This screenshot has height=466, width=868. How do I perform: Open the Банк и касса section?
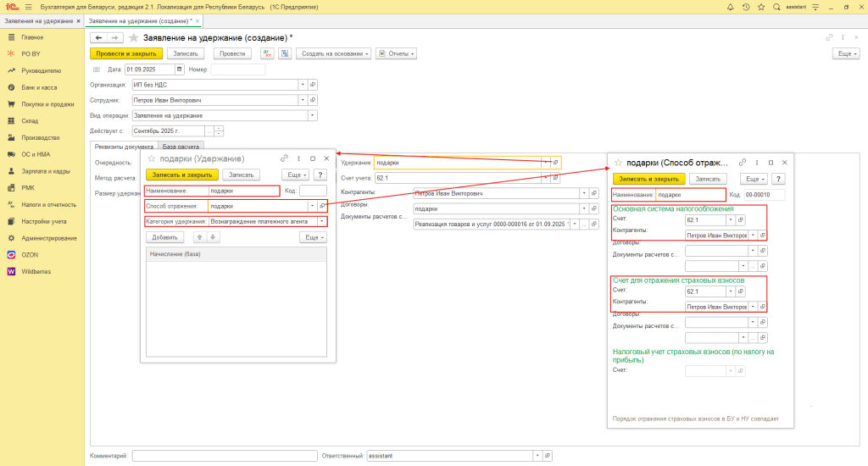[x=39, y=87]
